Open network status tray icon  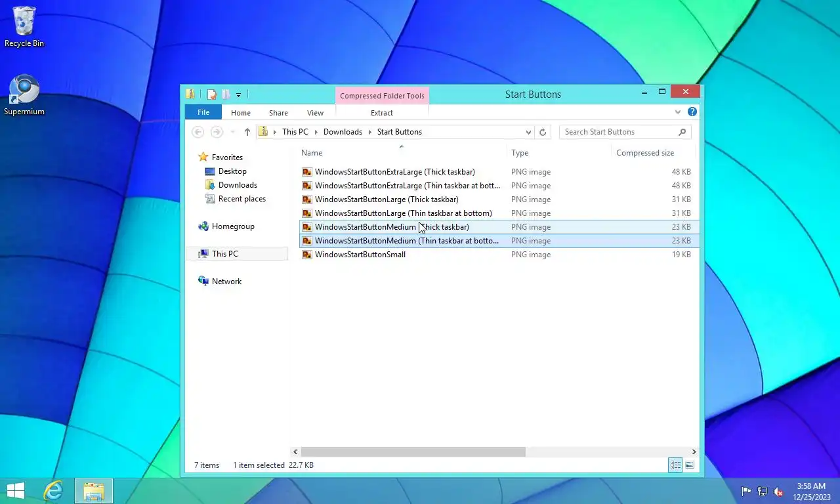(x=763, y=491)
